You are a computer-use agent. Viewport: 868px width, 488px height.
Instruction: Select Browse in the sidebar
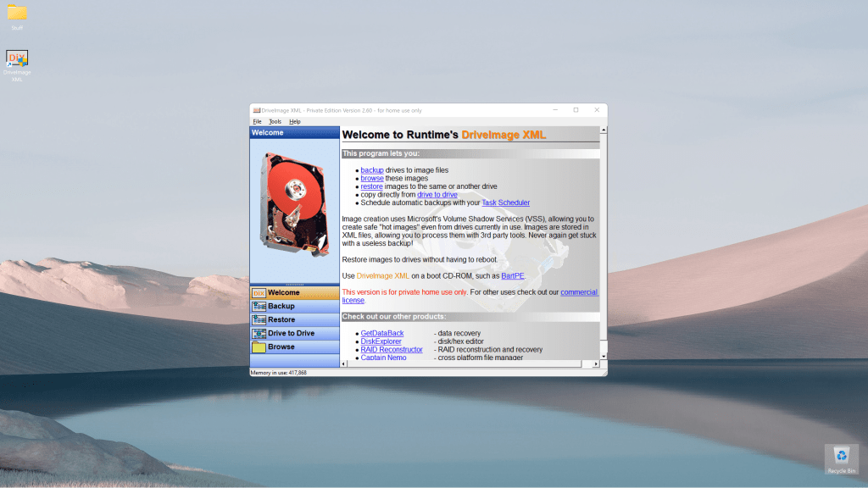tap(294, 347)
